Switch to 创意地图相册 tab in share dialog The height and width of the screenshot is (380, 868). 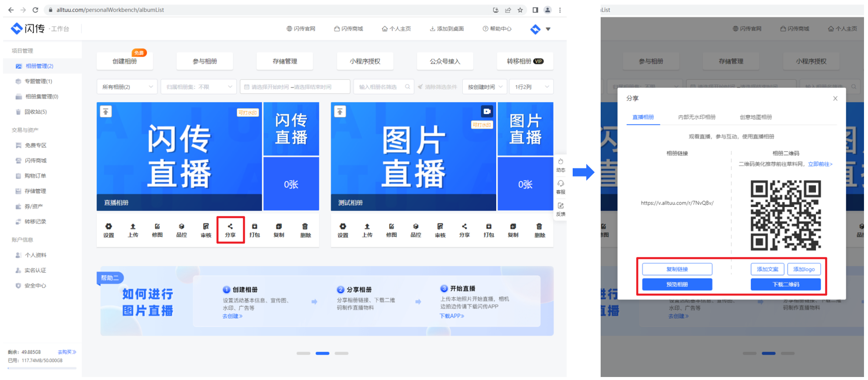point(756,117)
